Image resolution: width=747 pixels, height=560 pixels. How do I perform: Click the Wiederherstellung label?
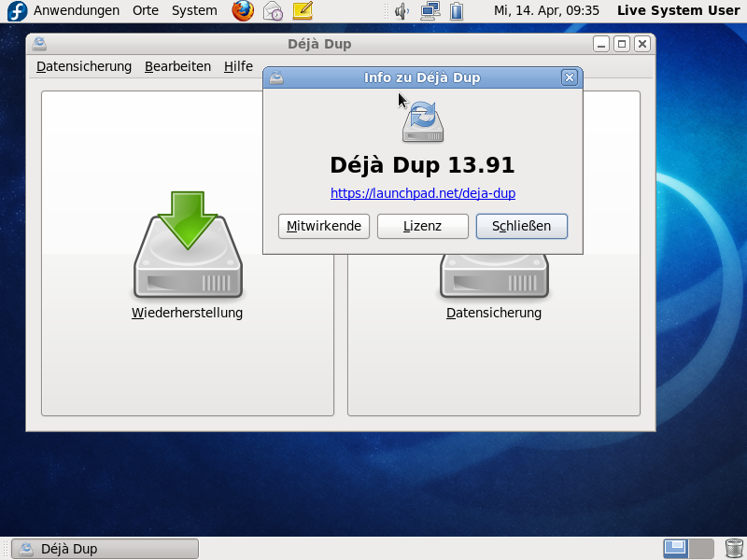pos(188,313)
